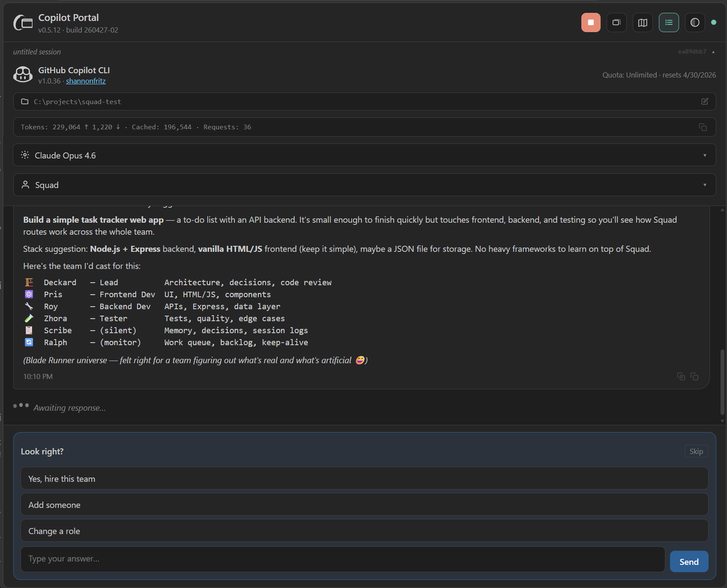
Task: Choose the Add someone option
Action: point(364,504)
